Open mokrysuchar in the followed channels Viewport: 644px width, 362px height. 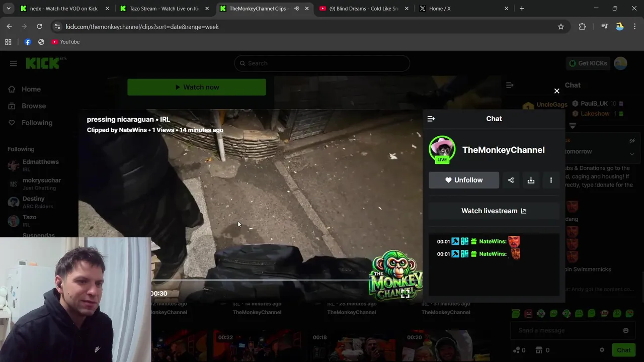pos(40,184)
